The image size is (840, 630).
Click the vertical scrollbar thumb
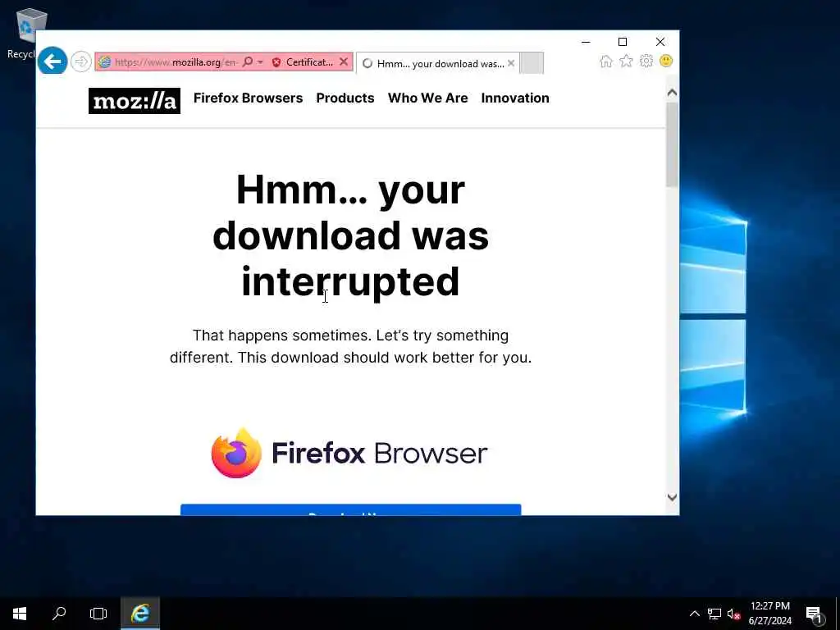click(x=672, y=144)
